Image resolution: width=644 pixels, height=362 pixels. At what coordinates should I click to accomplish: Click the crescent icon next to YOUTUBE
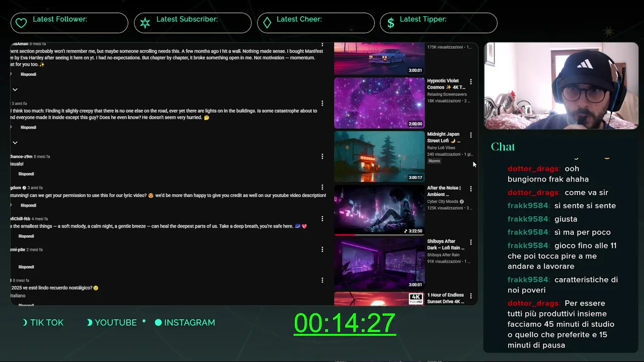(90, 323)
